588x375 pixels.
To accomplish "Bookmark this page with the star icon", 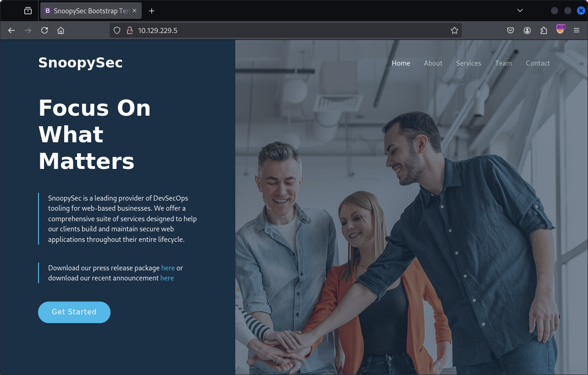I will click(x=454, y=30).
